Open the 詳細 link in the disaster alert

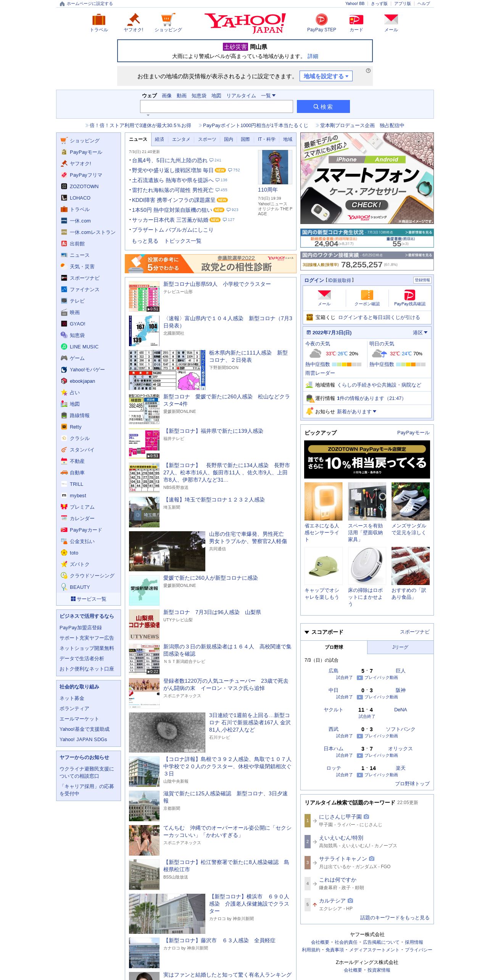point(313,56)
